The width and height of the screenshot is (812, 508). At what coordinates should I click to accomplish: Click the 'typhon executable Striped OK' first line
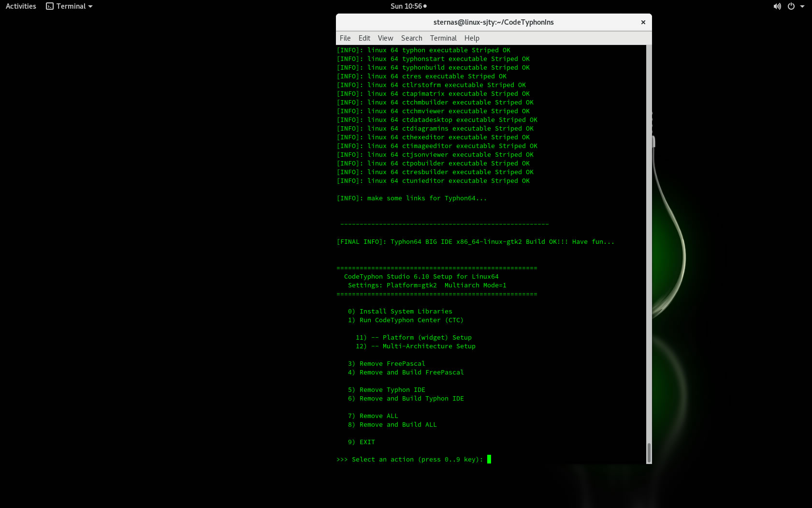coord(423,50)
